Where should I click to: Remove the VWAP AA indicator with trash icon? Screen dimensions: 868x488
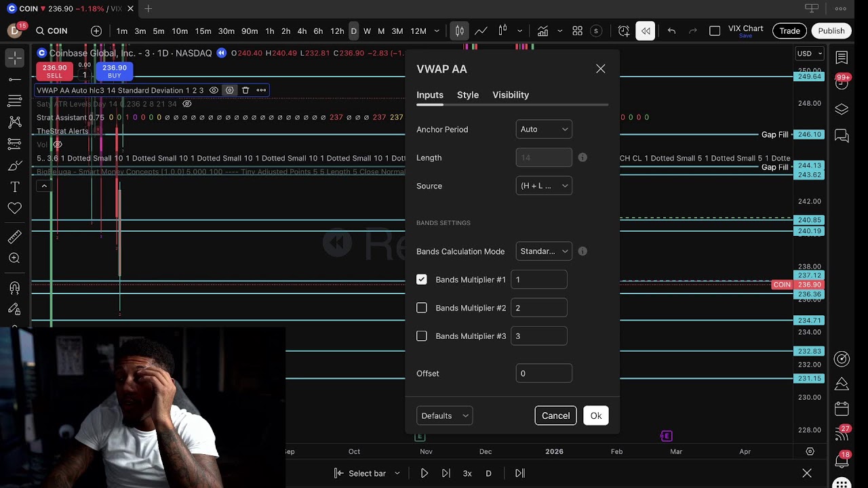(245, 90)
